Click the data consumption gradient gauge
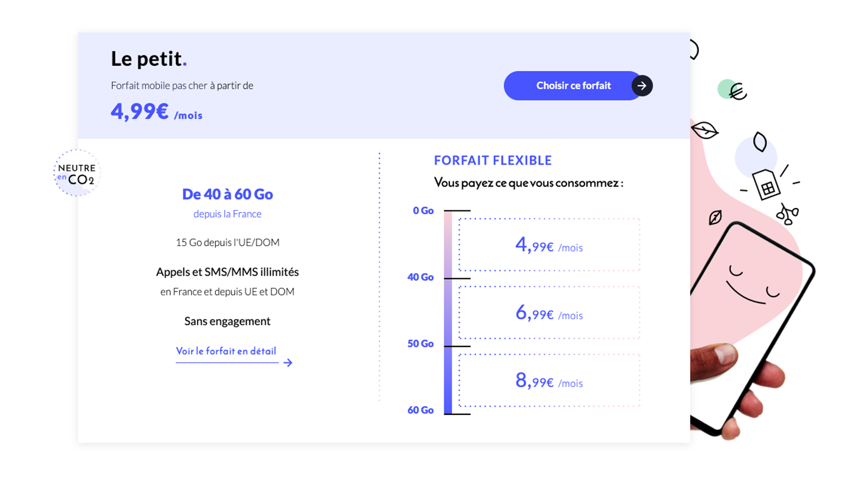The height and width of the screenshot is (488, 868). pos(448,309)
